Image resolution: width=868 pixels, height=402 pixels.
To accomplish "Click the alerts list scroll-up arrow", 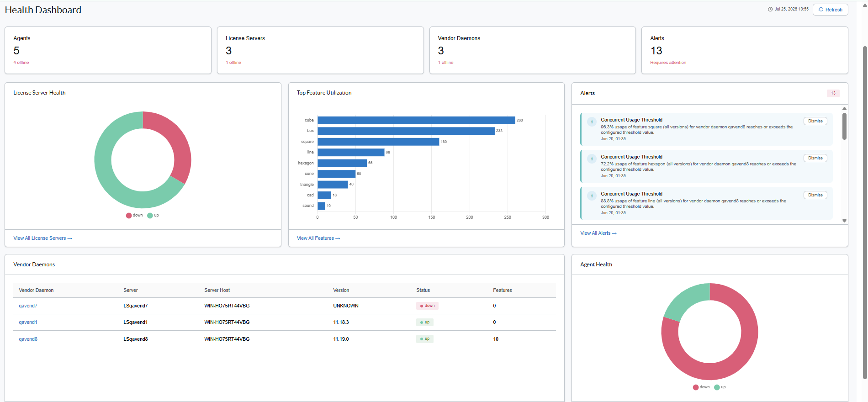I will (844, 108).
